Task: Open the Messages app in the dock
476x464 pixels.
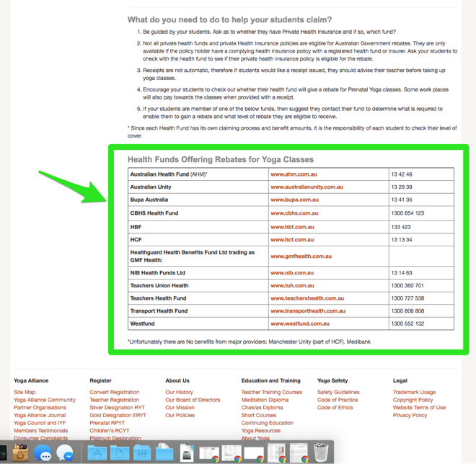Action: pos(43,452)
